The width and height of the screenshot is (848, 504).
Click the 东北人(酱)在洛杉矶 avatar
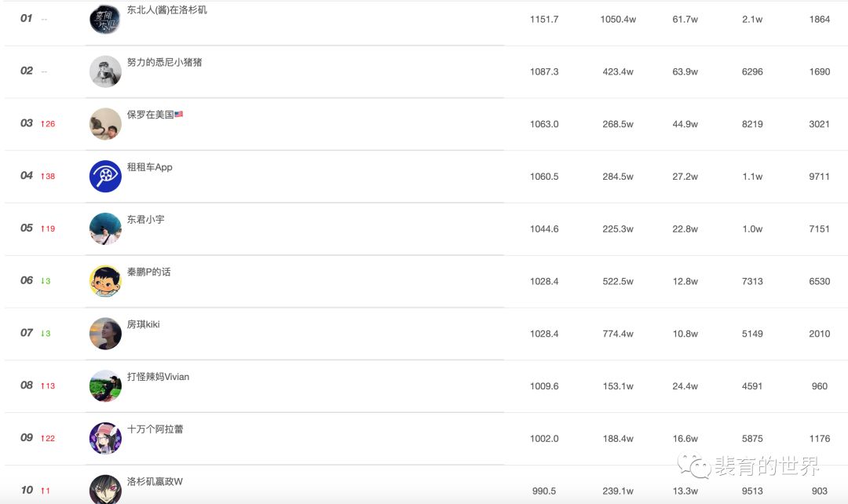pyautogui.click(x=105, y=19)
